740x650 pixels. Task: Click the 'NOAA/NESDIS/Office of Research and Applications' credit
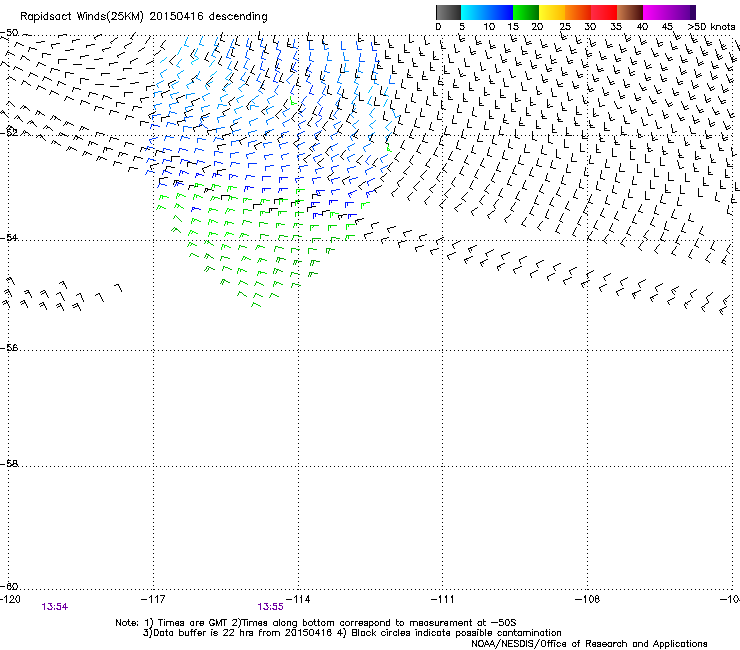tap(589, 644)
